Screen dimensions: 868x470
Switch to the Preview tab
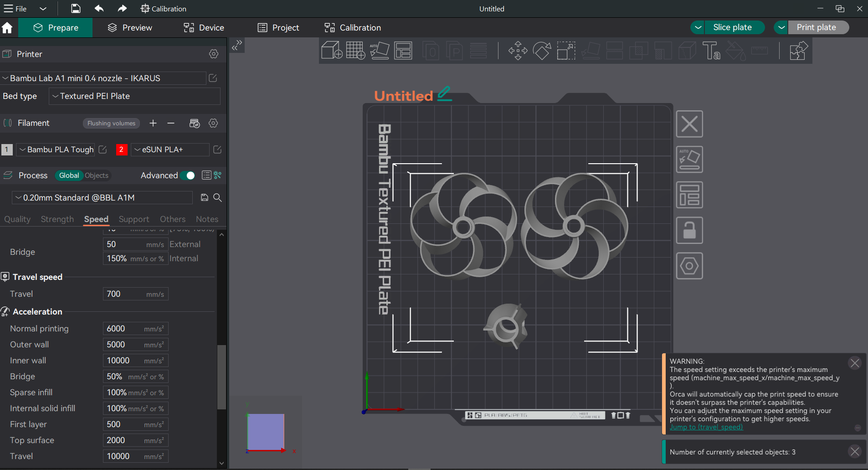point(130,28)
